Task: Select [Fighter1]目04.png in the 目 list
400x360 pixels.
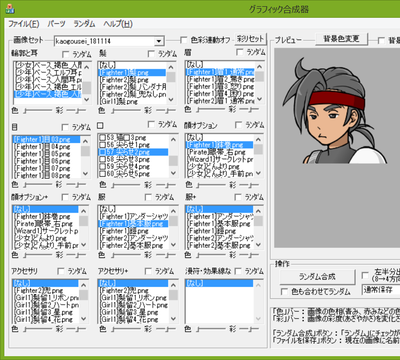Action: tap(46, 147)
